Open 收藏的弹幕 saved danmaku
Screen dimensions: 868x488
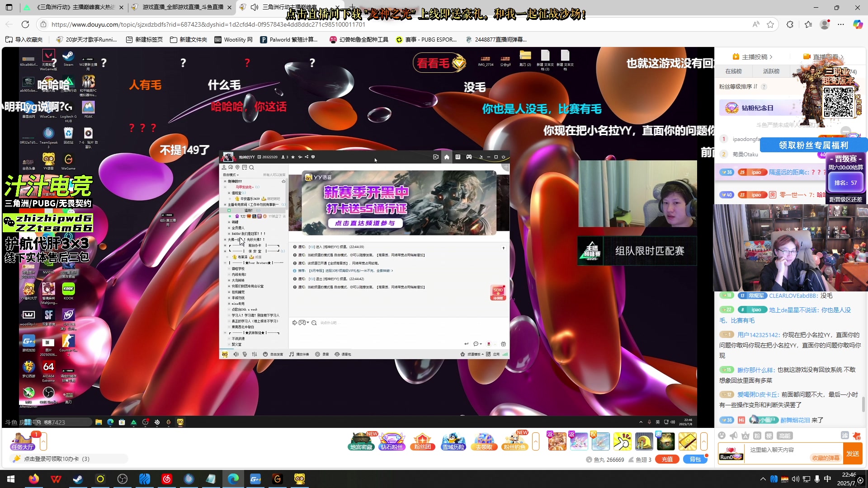(x=826, y=458)
